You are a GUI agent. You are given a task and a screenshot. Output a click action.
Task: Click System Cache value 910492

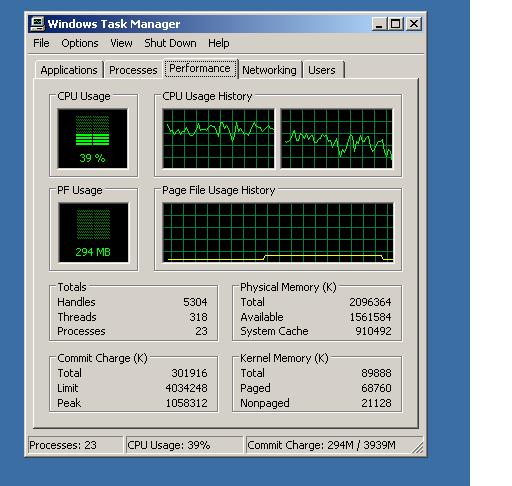coord(373,331)
